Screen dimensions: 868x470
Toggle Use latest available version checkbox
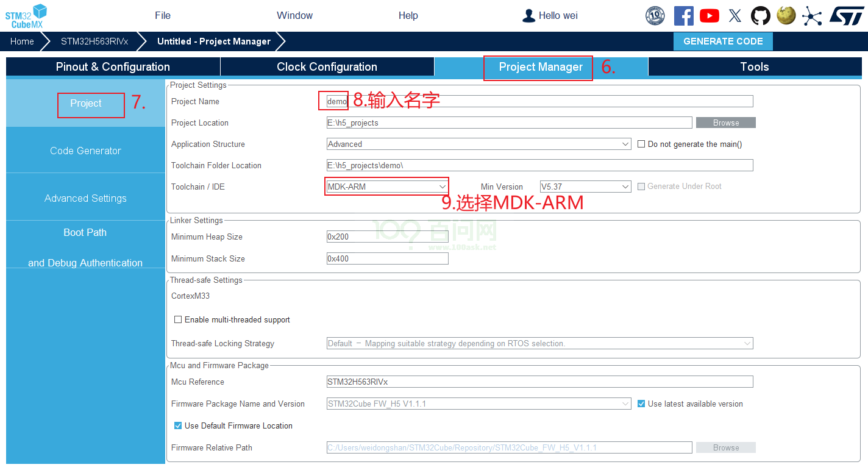[x=641, y=404]
